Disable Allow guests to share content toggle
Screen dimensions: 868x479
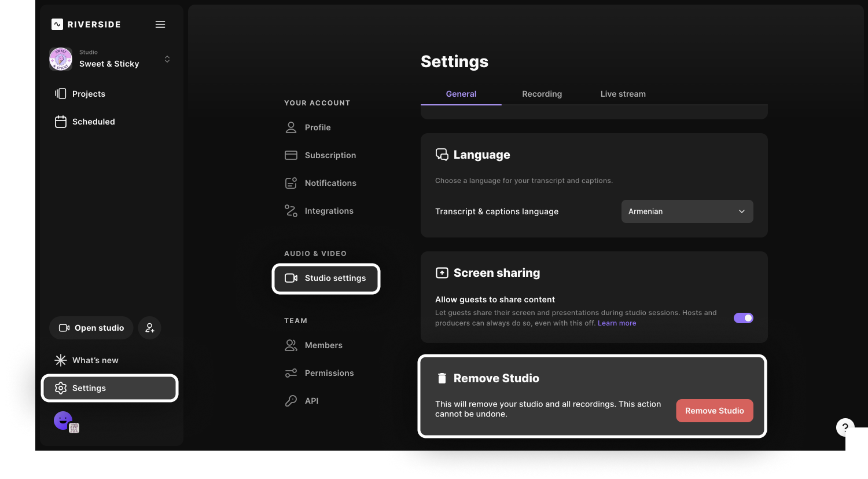[x=743, y=318]
